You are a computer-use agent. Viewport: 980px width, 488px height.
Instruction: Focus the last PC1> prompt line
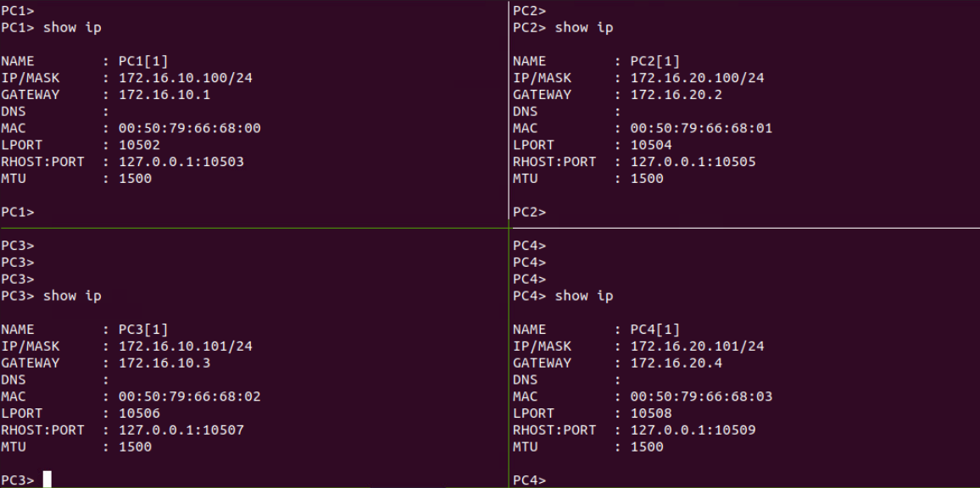18,213
